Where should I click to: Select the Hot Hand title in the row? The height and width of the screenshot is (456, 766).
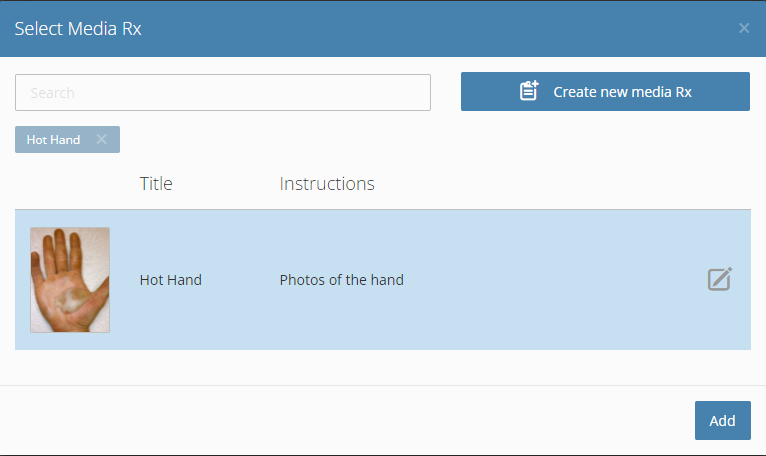170,280
